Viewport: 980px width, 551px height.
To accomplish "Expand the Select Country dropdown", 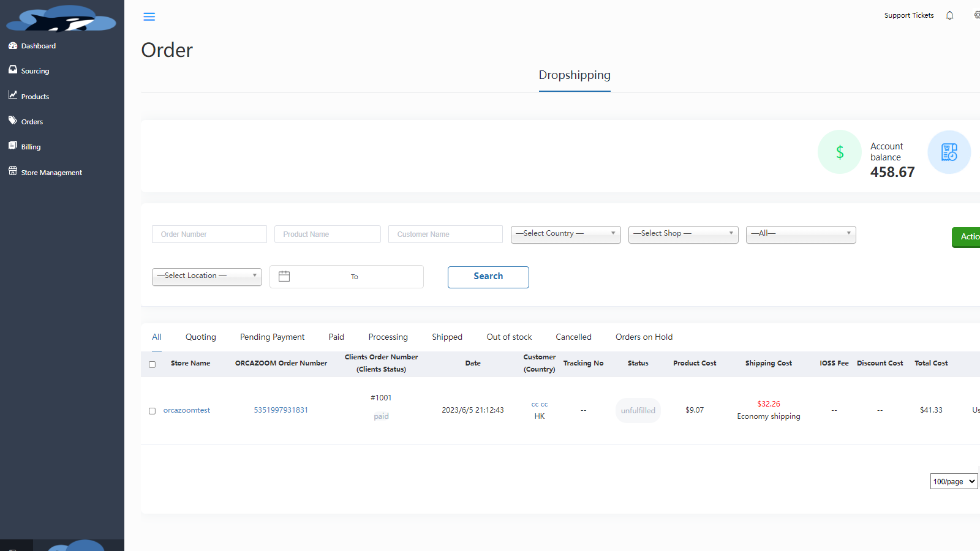I will pyautogui.click(x=566, y=234).
